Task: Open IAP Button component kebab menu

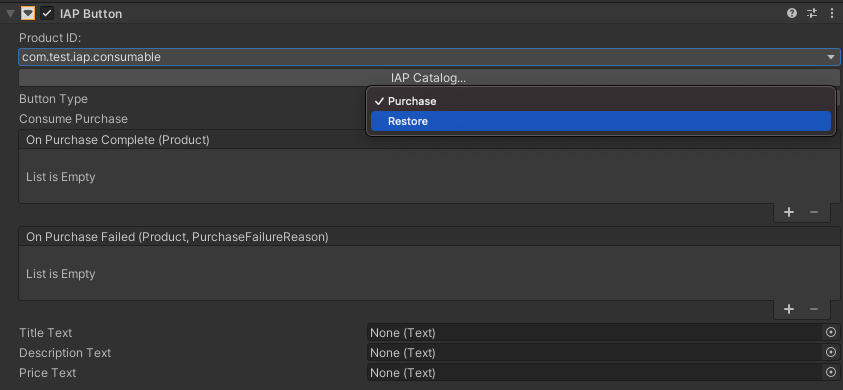Action: (832, 13)
